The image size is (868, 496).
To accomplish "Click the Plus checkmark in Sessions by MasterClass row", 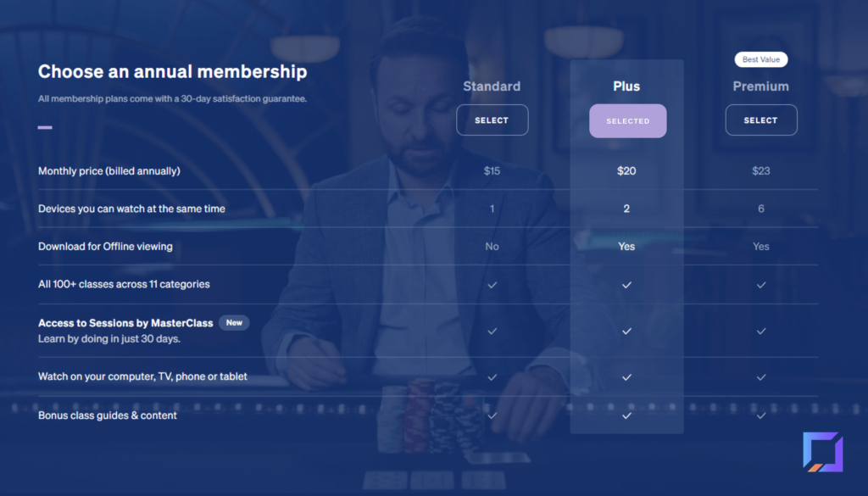I will tap(626, 332).
